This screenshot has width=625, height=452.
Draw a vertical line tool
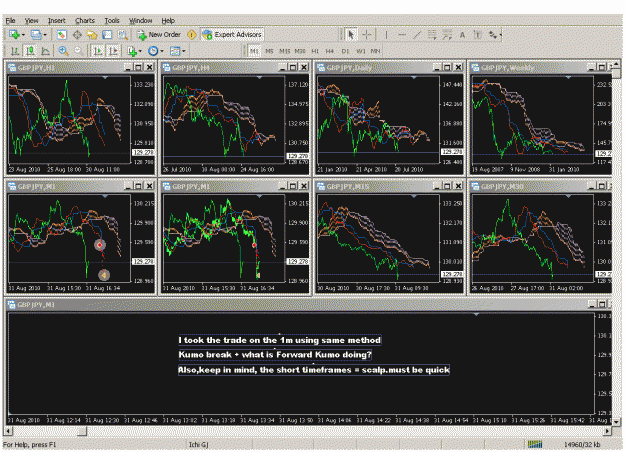point(386,35)
